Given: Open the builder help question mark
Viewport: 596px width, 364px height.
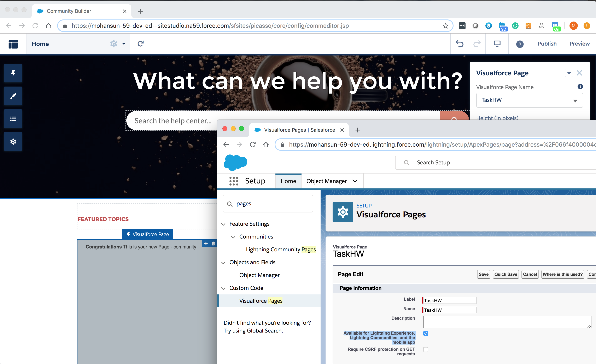Looking at the screenshot, I should click(520, 44).
